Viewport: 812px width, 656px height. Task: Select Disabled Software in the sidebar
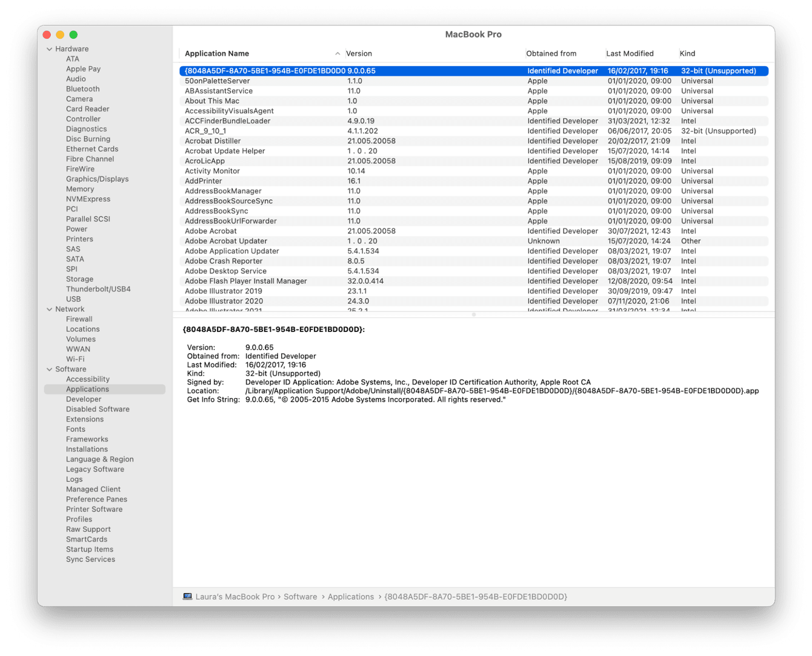pyautogui.click(x=98, y=409)
